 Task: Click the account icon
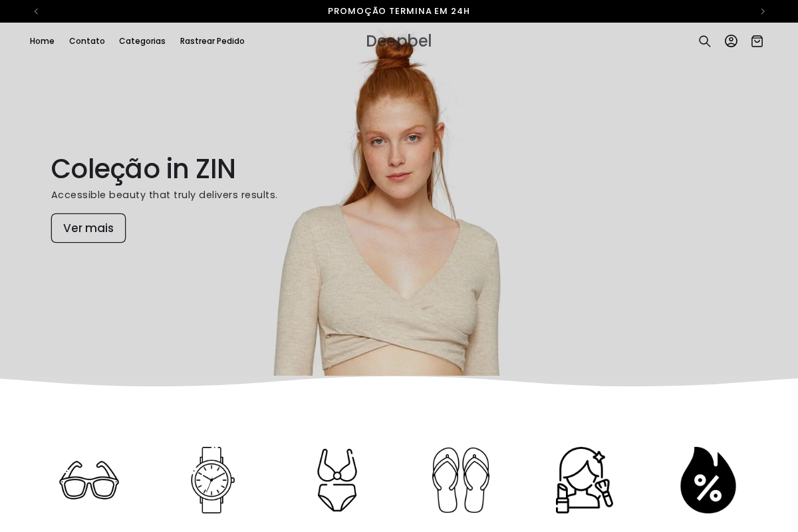(x=731, y=41)
